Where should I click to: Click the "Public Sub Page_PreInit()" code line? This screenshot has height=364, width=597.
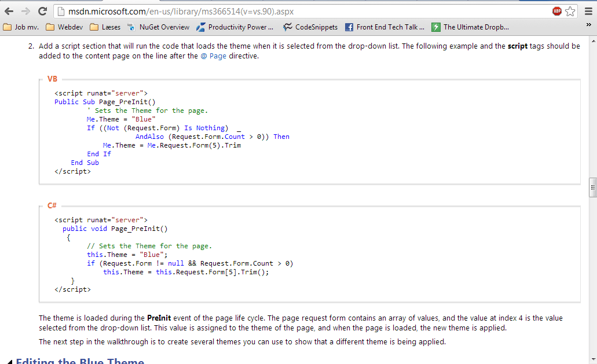105,102
